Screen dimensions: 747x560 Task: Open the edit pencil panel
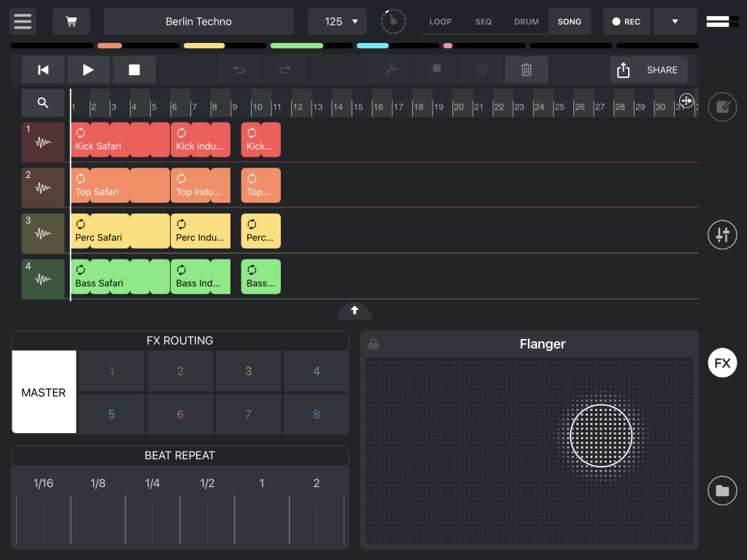coord(722,107)
